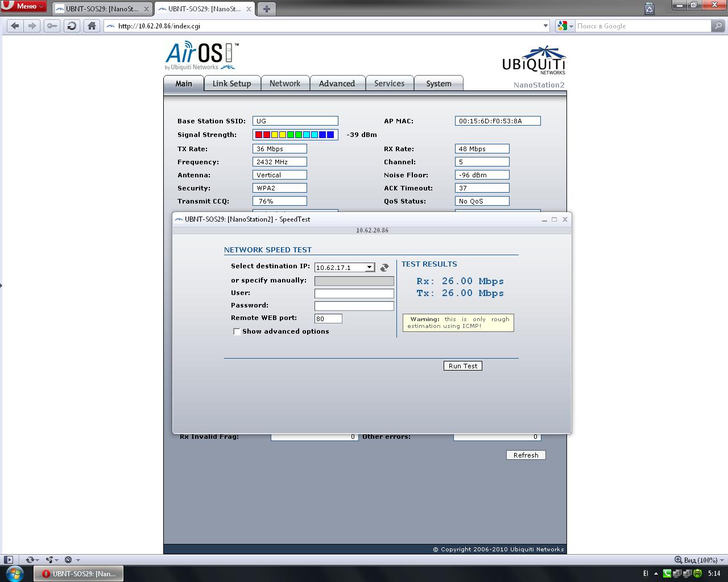
Task: Open the password wand key icon
Action: tap(52, 26)
